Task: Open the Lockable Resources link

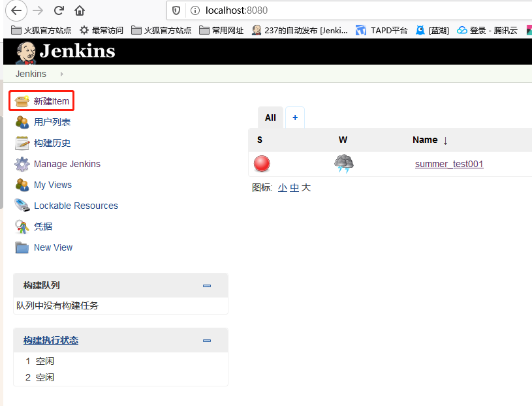Action: [x=76, y=206]
